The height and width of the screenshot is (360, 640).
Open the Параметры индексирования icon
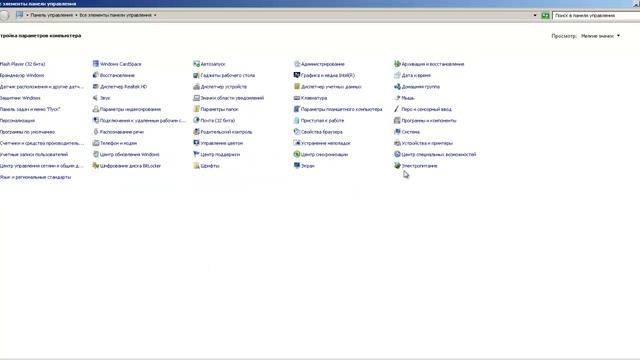click(96, 109)
